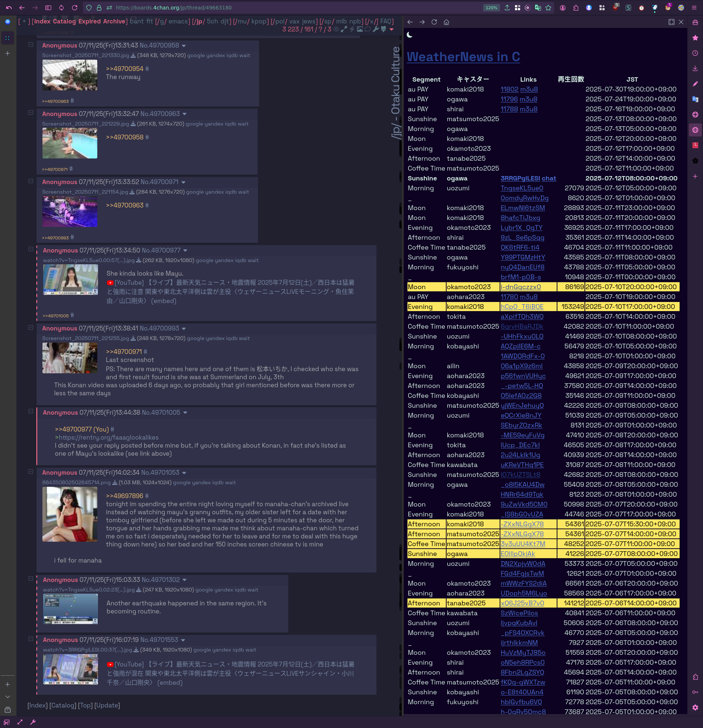Open post menu arrow for No.49701005
This screenshot has height=728, width=703.
(x=185, y=412)
